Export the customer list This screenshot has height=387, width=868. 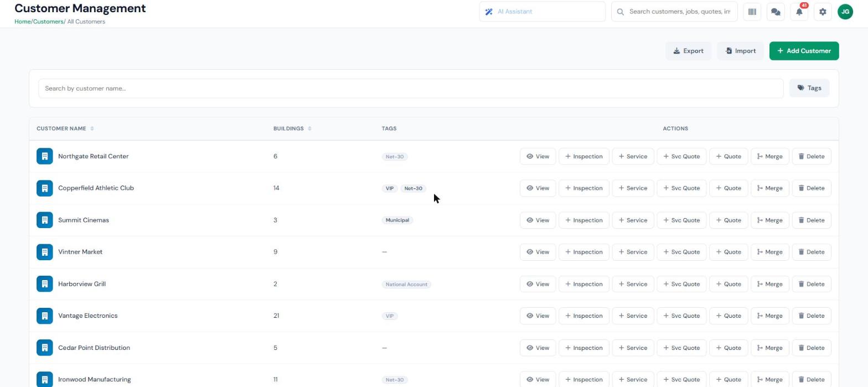pyautogui.click(x=688, y=51)
